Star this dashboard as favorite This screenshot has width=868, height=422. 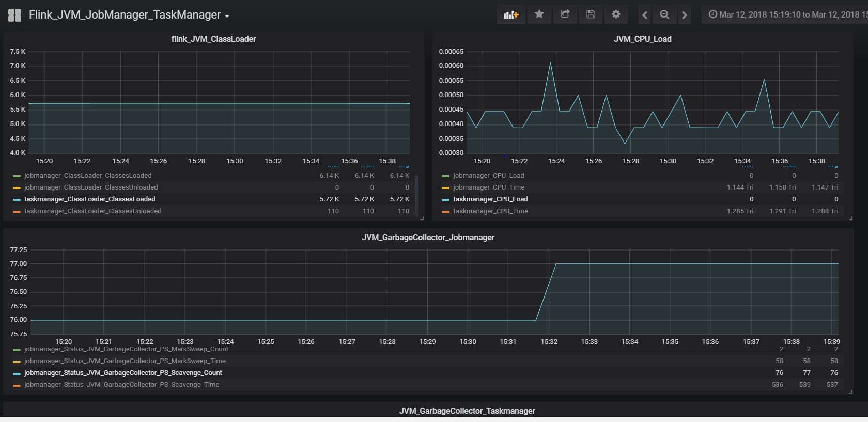pos(539,14)
